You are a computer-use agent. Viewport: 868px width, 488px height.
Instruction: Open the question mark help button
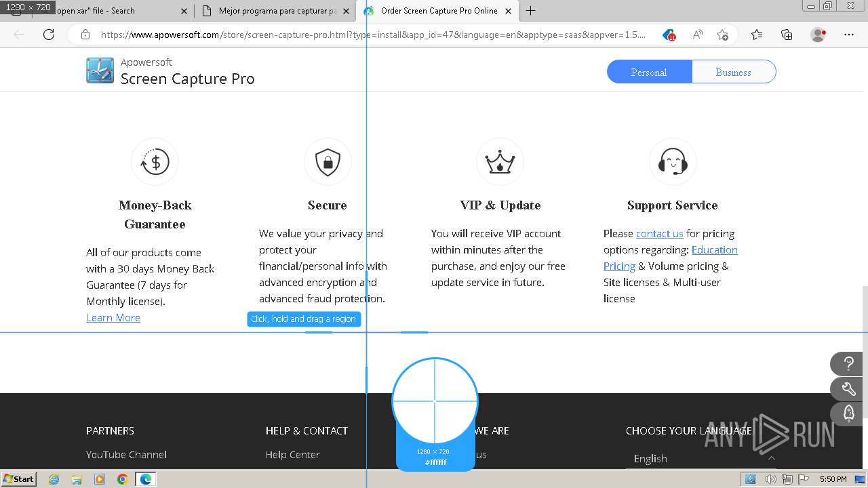848,364
